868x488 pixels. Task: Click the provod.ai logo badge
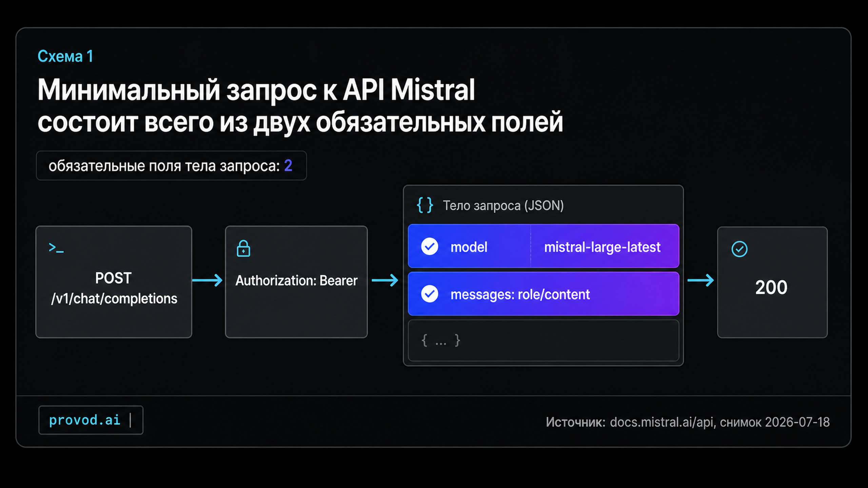(x=91, y=420)
